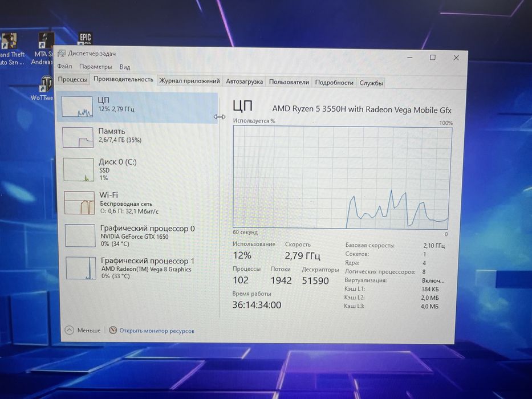Click the 2,10 ГГц base speed value
The width and height of the screenshot is (532, 399).
[433, 245]
